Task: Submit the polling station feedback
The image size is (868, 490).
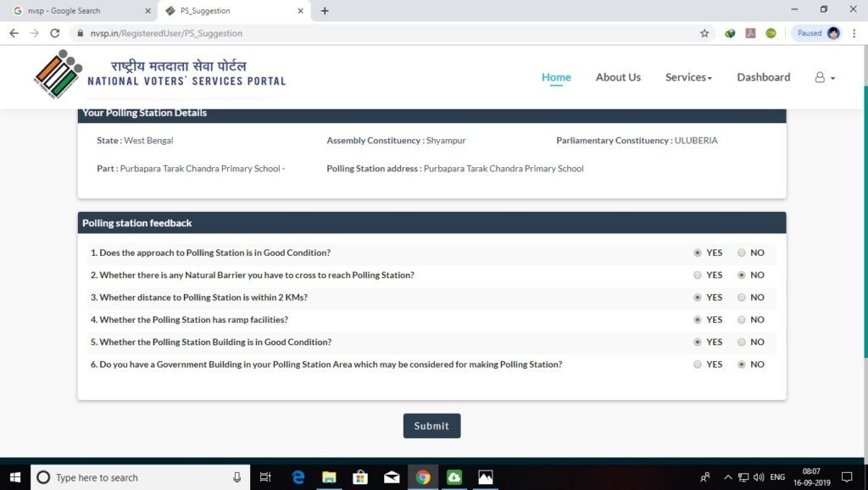Action: (431, 426)
